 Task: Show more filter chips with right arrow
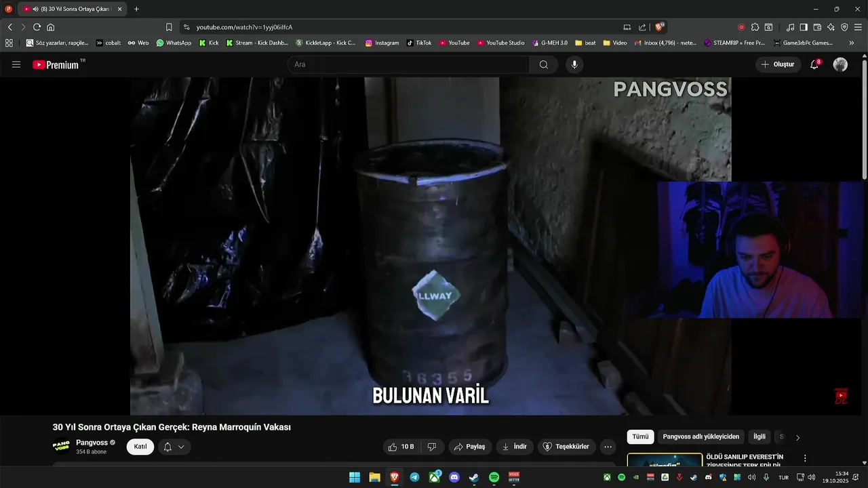point(797,437)
